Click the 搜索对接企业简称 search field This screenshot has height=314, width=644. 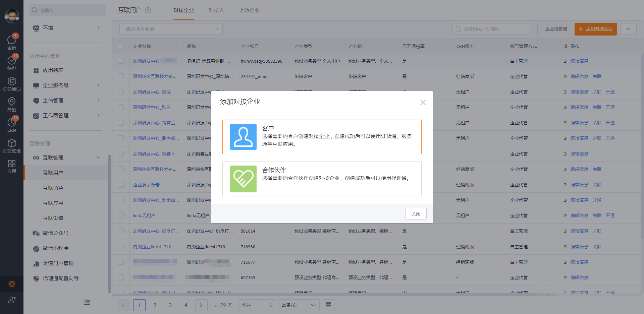click(x=491, y=29)
